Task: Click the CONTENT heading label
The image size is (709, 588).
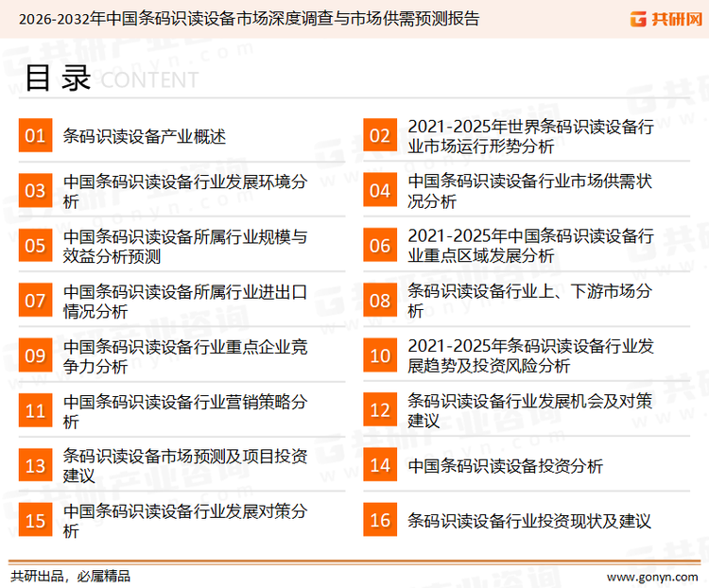Action: click(149, 80)
